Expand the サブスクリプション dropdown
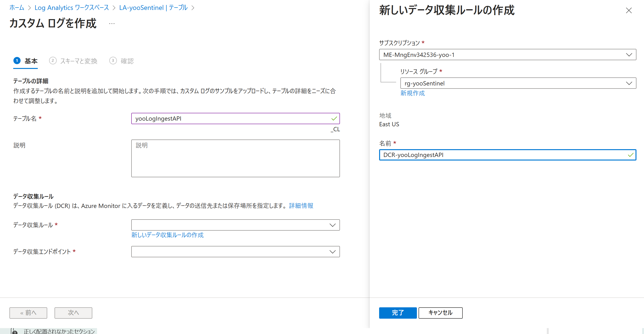 pos(508,55)
